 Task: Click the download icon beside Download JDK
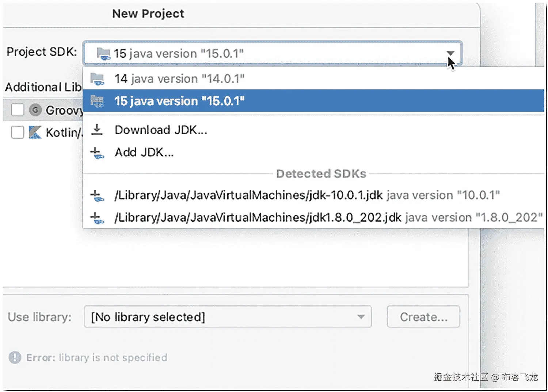click(97, 130)
